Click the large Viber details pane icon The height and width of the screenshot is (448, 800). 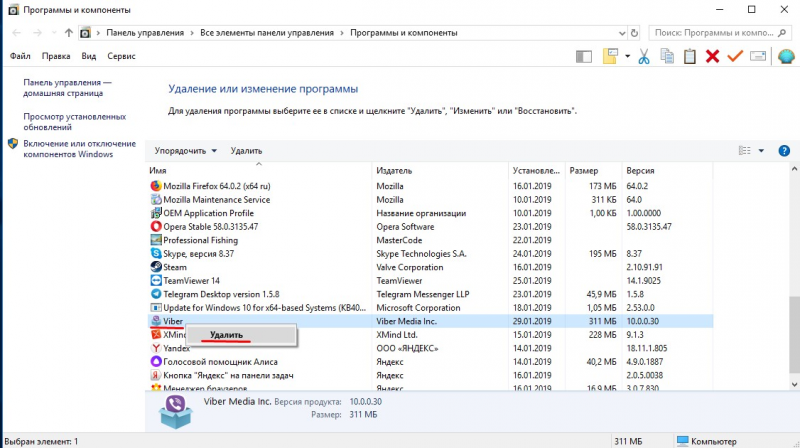click(x=175, y=411)
